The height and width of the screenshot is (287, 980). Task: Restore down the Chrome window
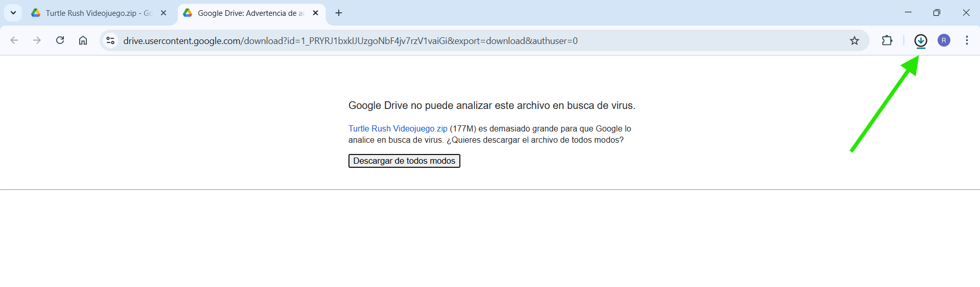tap(937, 13)
